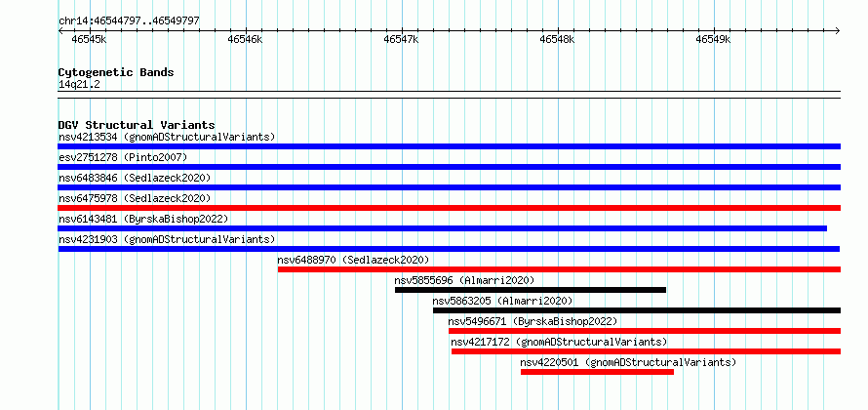Click the red nsv4217172 variant bar

(x=646, y=351)
